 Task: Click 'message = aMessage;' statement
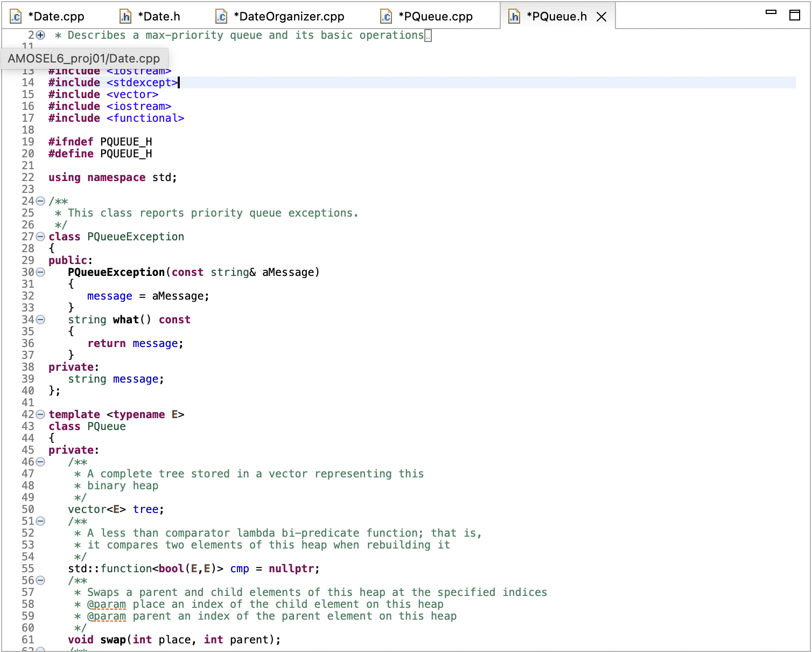coord(148,296)
